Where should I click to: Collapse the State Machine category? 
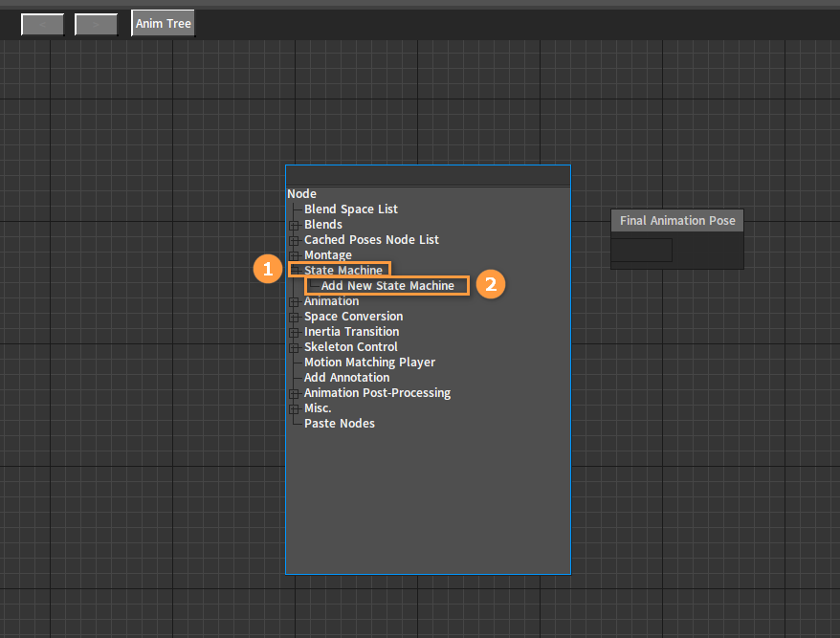pos(294,271)
